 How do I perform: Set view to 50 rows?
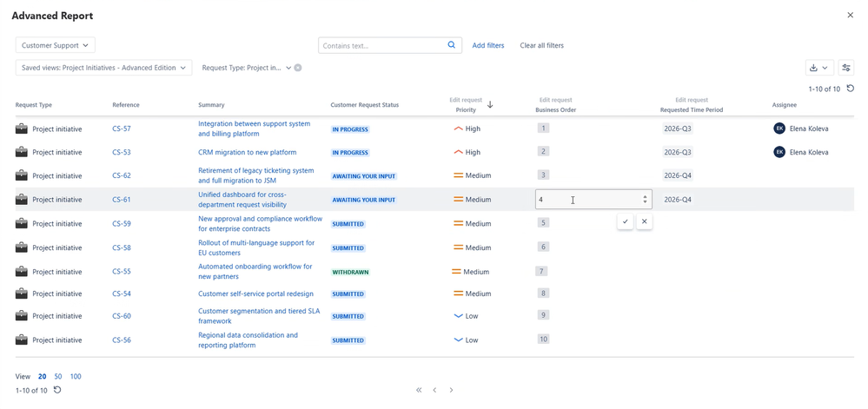click(x=58, y=376)
